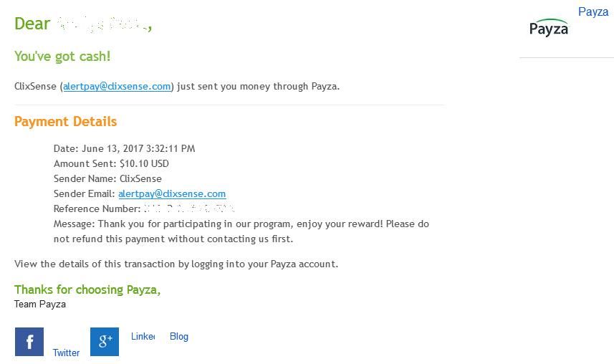Click the blurred reference number
The height and width of the screenshot is (364, 614).
(x=189, y=209)
